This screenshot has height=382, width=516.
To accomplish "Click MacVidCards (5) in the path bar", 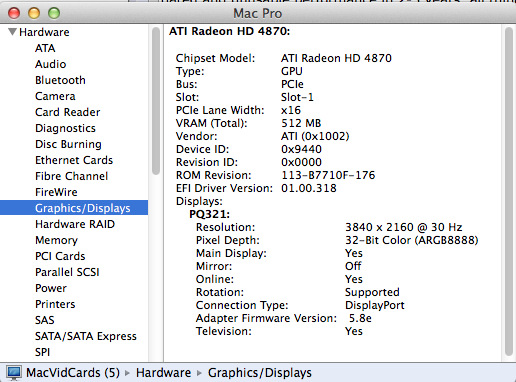I will click(73, 373).
